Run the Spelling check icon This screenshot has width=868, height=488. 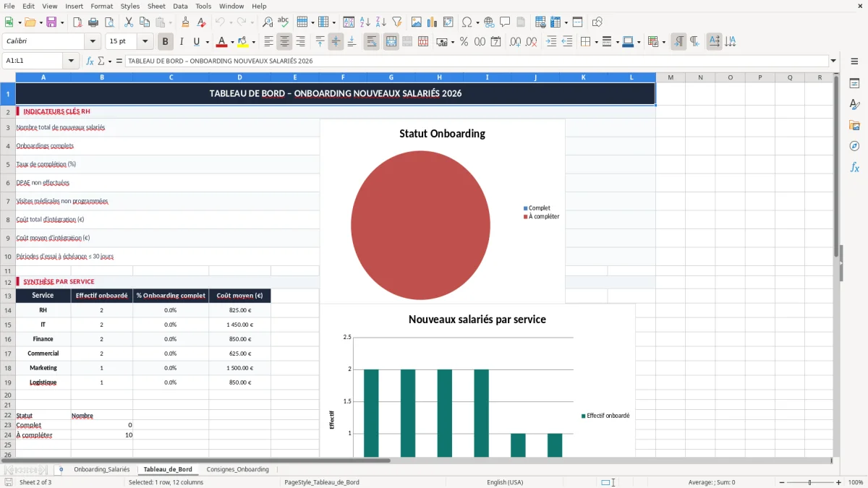coord(284,22)
